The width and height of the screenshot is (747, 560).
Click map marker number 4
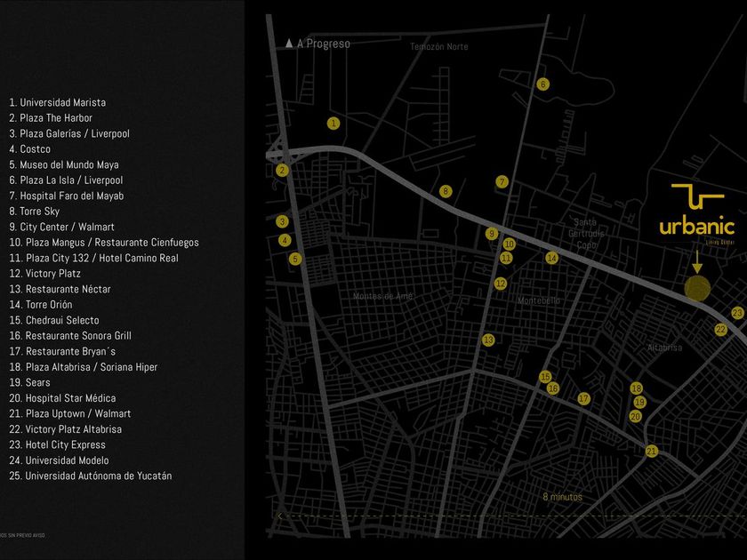point(285,240)
